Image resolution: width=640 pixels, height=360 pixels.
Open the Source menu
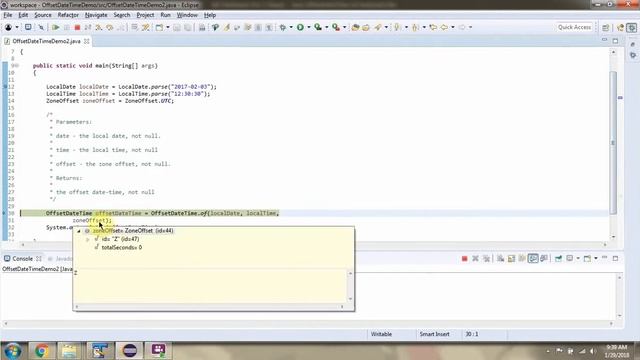click(43, 15)
